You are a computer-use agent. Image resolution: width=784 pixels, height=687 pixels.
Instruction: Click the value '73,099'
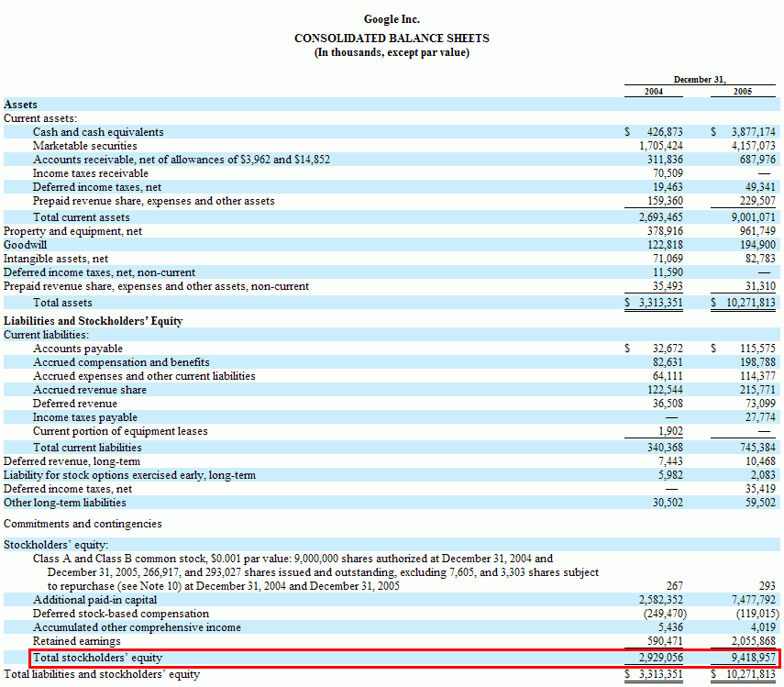[x=760, y=404]
